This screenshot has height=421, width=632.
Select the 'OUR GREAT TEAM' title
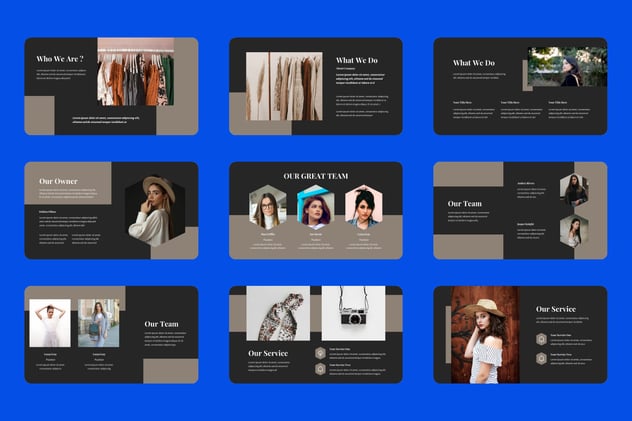click(316, 176)
